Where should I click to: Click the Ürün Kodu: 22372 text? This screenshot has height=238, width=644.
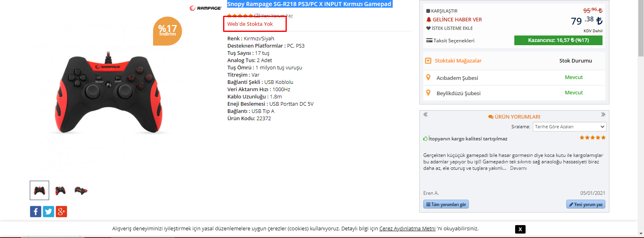coord(249,118)
